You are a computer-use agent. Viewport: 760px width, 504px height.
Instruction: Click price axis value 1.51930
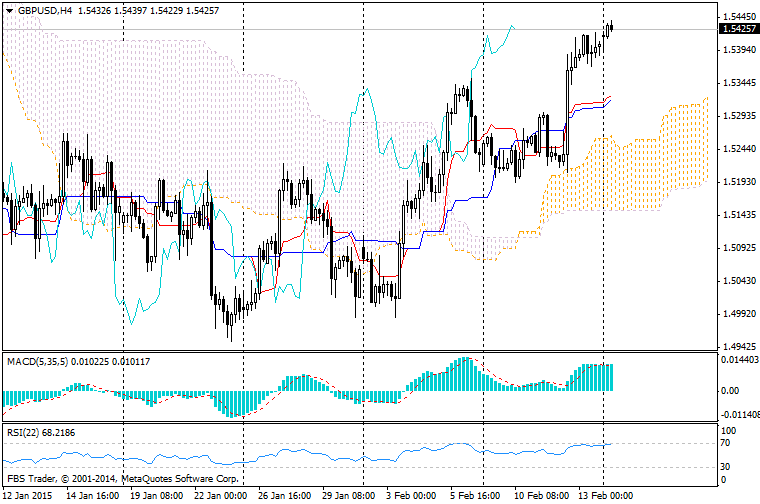point(739,182)
